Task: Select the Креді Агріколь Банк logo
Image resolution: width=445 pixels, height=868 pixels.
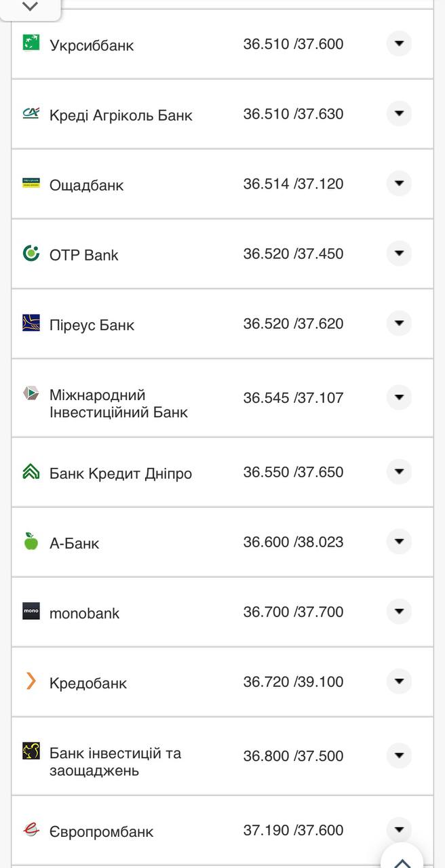Action: point(31,113)
